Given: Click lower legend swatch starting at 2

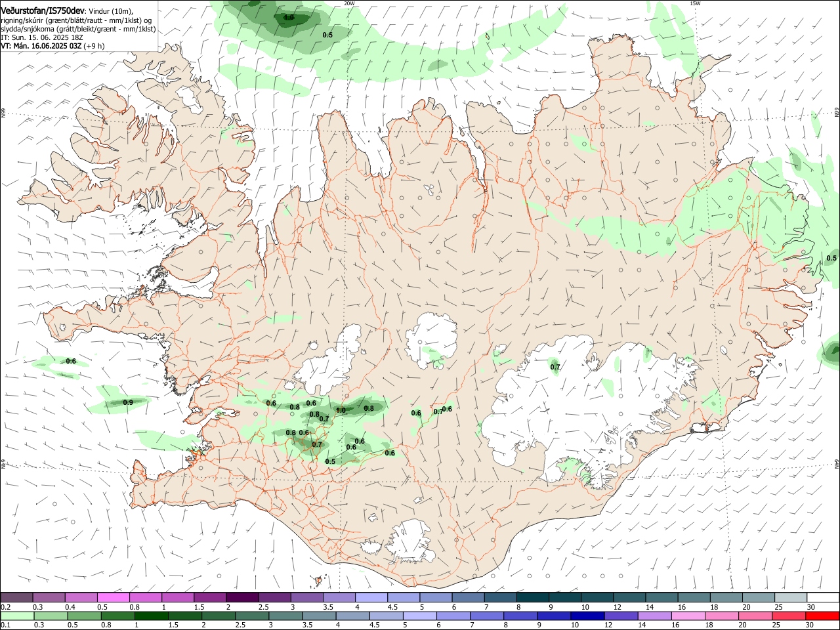Looking at the screenshot, I should tap(218, 616).
